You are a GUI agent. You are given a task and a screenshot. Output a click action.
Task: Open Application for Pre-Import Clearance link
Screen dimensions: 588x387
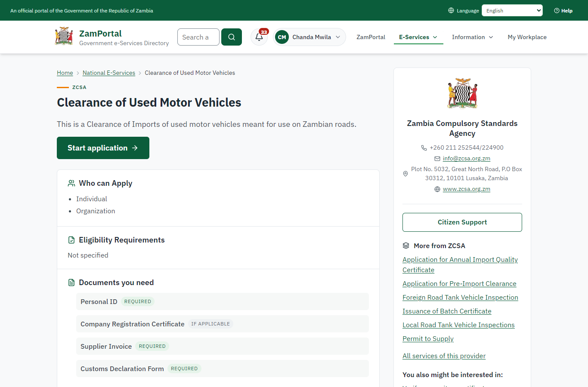[459, 284]
